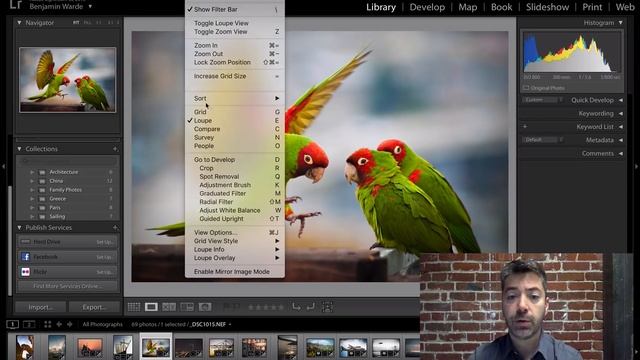The width and height of the screenshot is (640, 360).
Task: Switch to Develop module
Action: point(427,7)
